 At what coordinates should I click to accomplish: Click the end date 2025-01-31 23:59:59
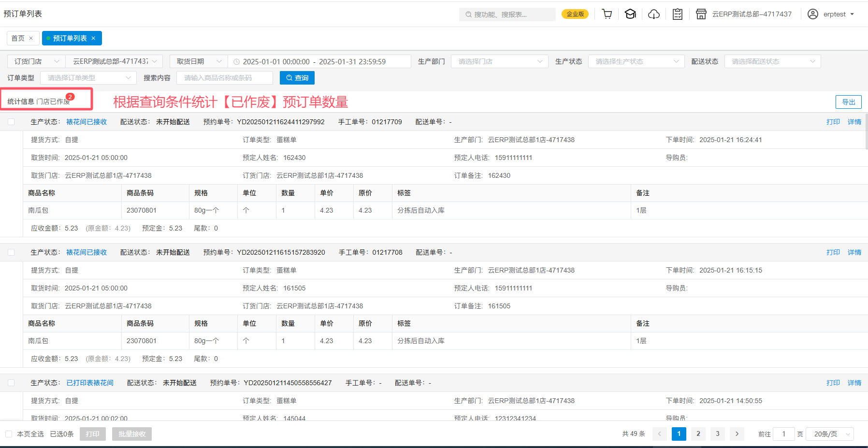point(352,62)
